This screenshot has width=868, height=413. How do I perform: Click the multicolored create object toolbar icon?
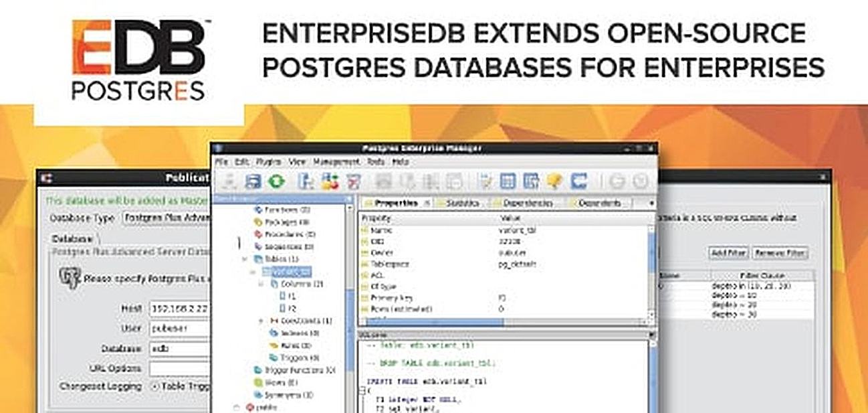click(x=330, y=181)
